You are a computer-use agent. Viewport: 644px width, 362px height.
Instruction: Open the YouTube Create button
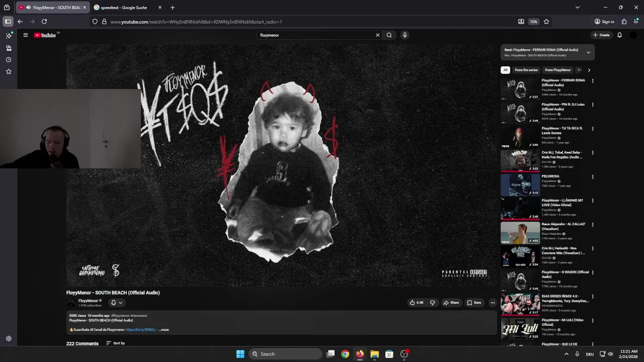coord(601,35)
